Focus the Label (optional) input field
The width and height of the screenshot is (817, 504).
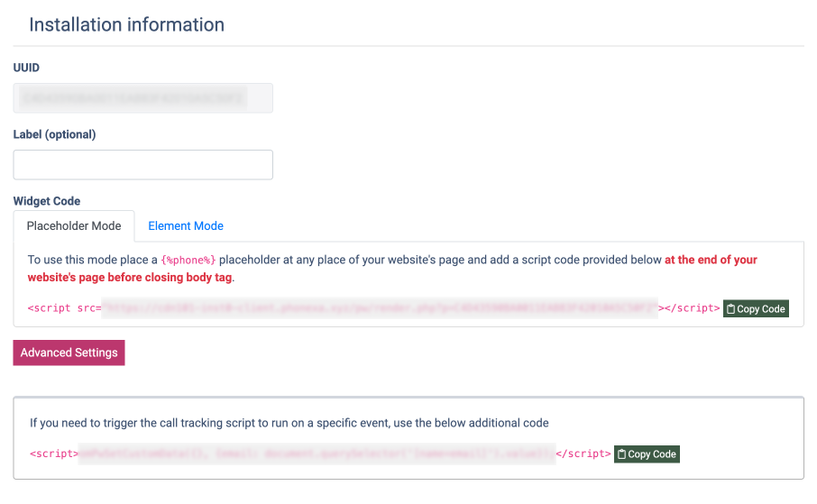coord(142,165)
